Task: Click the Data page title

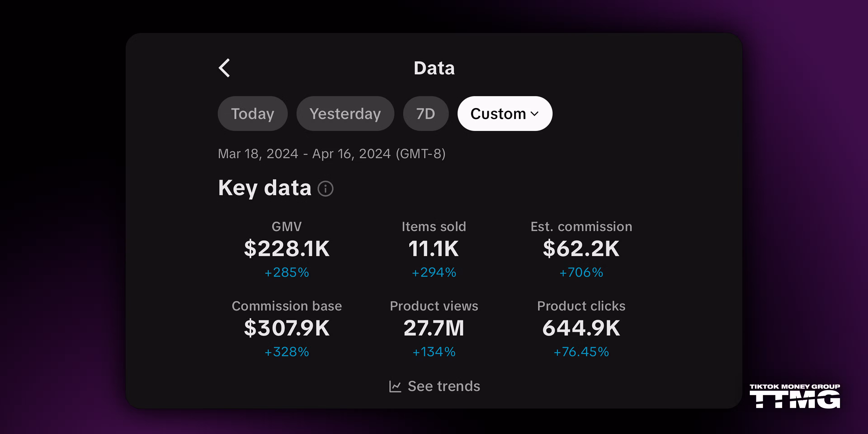Action: (434, 68)
